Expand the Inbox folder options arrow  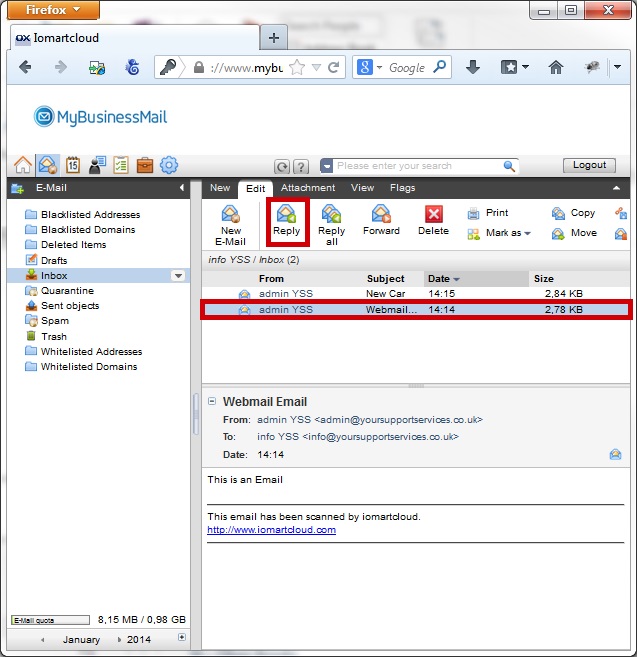coord(178,276)
